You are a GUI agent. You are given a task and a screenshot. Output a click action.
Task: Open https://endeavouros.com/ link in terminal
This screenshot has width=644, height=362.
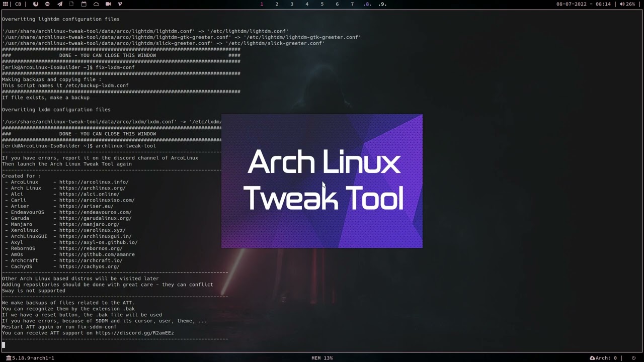[95, 212]
